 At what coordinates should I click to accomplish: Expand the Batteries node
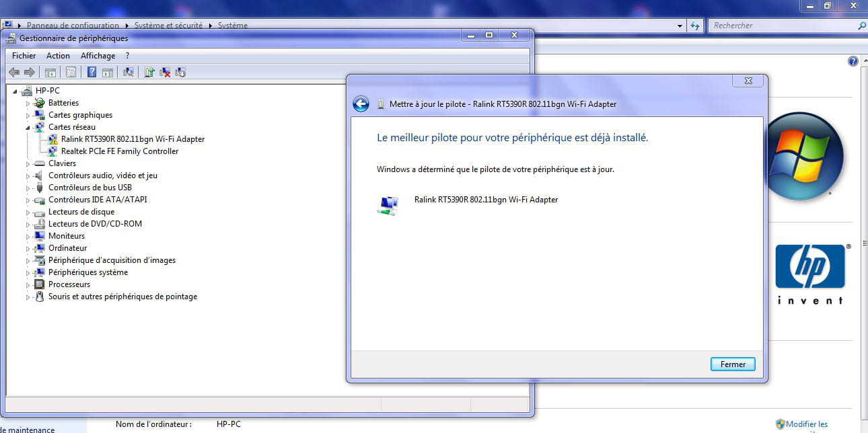(28, 103)
